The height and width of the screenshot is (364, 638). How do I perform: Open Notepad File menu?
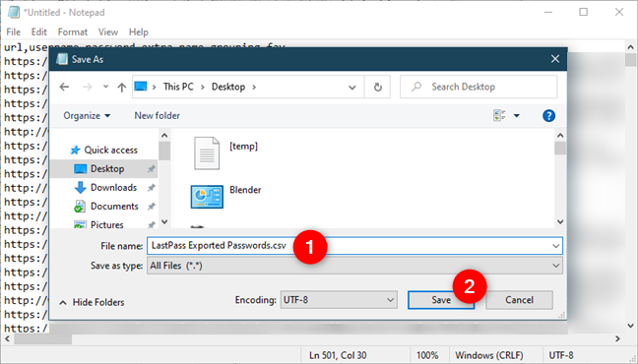click(x=14, y=31)
